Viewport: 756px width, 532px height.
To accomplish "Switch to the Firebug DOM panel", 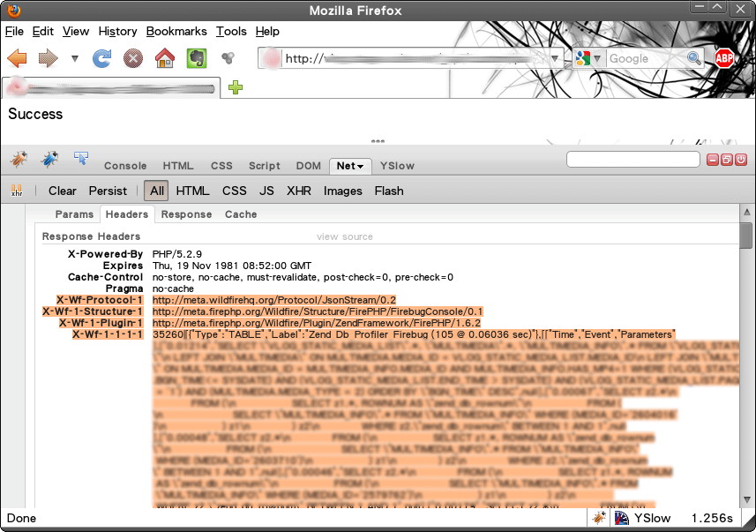I will 309,166.
